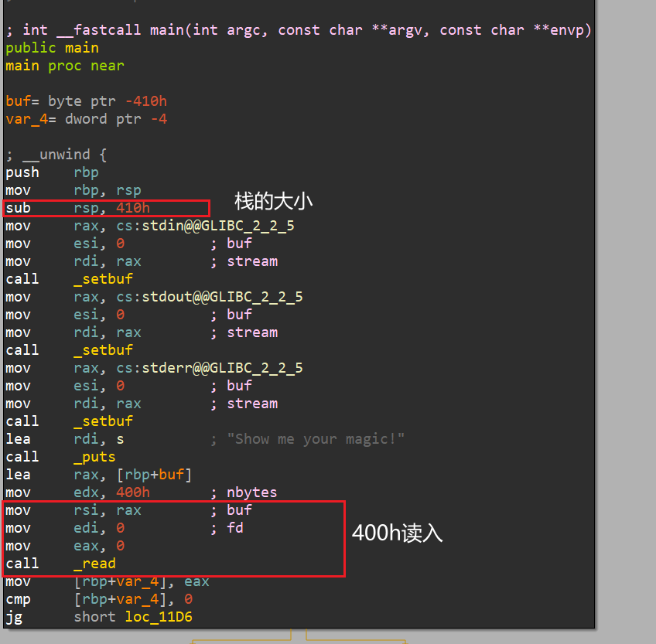Click _setbuf call below the stderr load
Screen dimensions: 656x644
click(x=104, y=421)
